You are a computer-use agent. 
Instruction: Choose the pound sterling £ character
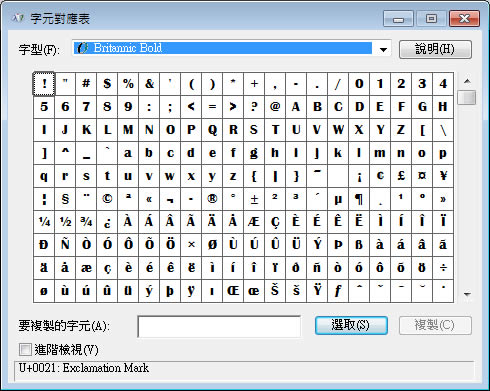(x=401, y=176)
